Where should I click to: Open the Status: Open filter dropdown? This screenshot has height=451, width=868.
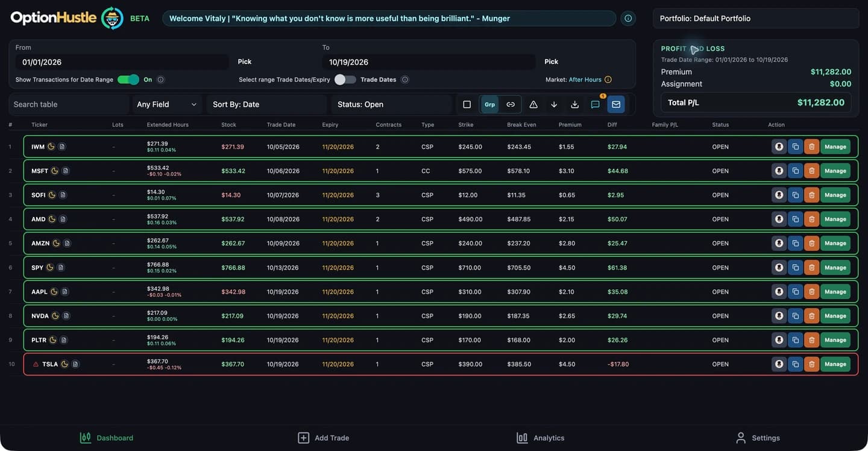pyautogui.click(x=391, y=104)
